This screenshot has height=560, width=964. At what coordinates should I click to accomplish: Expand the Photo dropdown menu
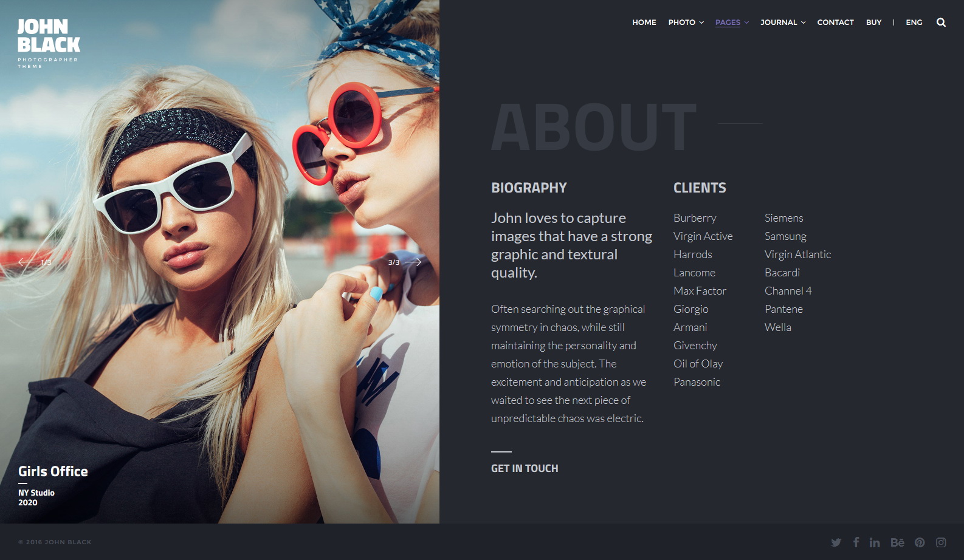[x=686, y=22]
